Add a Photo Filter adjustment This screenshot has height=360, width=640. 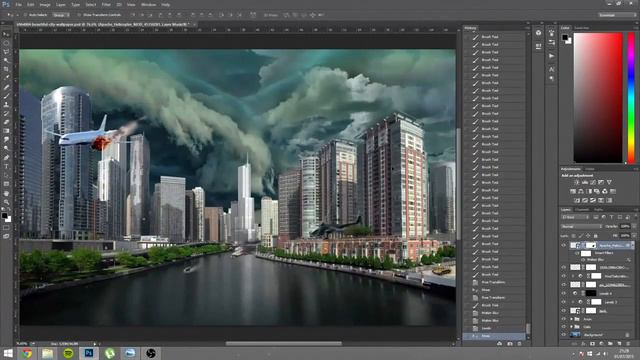point(597,191)
